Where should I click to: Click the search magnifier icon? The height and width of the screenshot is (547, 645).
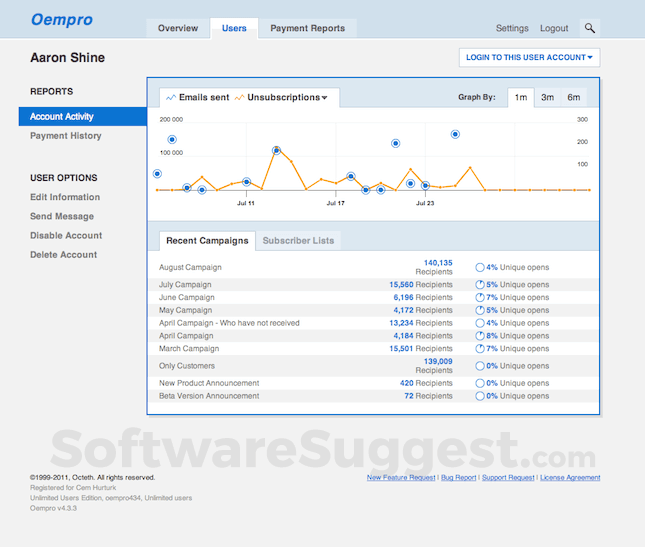[x=590, y=29]
